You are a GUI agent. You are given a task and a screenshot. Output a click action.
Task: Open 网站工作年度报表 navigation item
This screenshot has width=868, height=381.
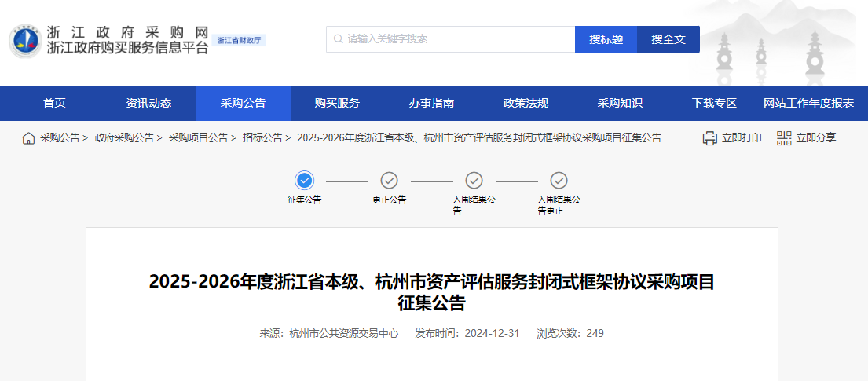click(808, 103)
